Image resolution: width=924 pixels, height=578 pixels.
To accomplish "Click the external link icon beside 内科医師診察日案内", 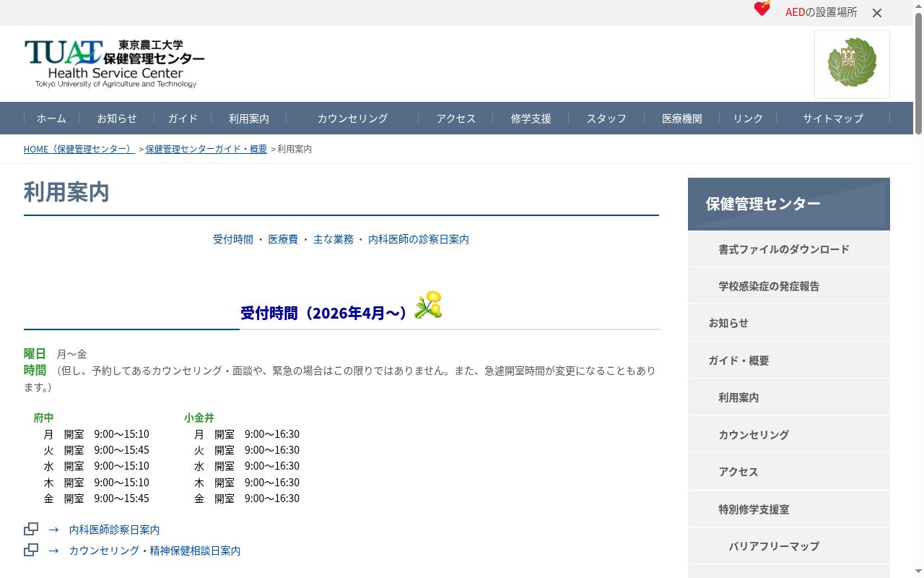I will (31, 529).
